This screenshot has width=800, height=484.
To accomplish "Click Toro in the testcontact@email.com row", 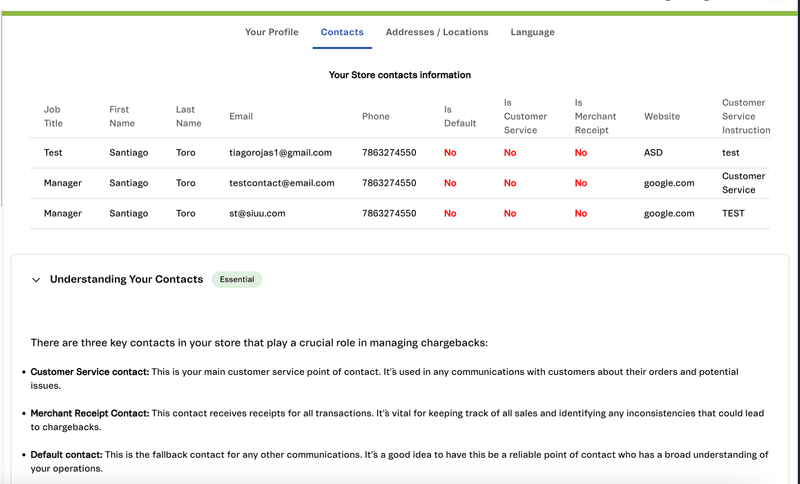I will coord(186,183).
